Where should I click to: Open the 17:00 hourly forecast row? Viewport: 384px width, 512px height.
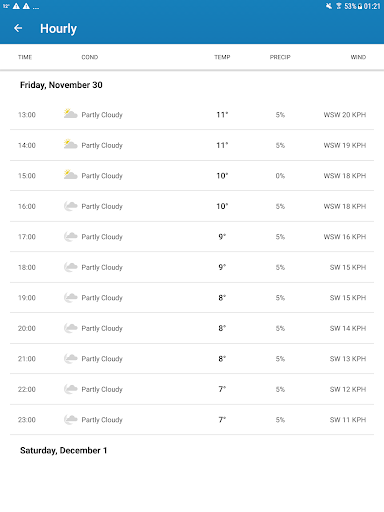192,237
